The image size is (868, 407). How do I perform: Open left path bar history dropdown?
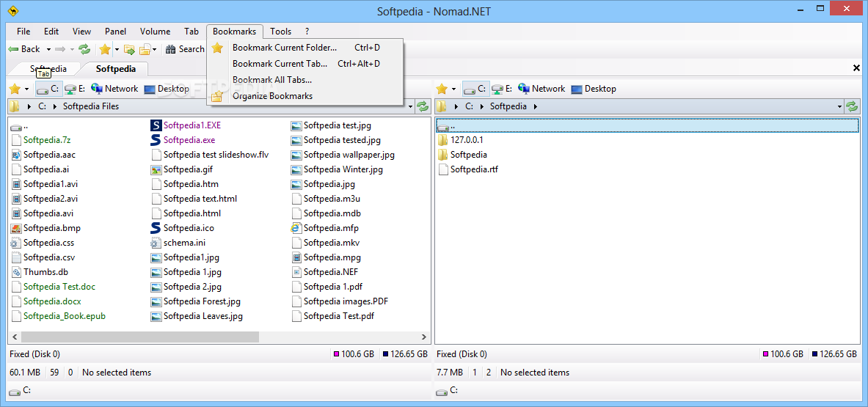(x=412, y=106)
